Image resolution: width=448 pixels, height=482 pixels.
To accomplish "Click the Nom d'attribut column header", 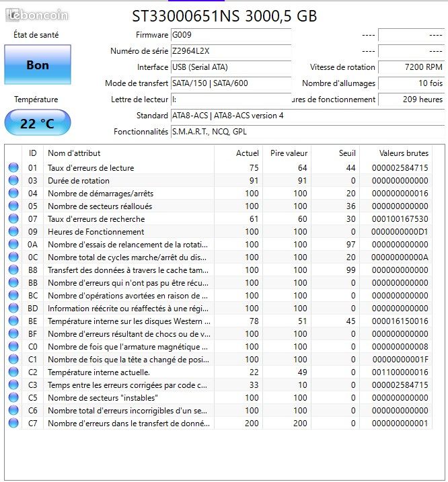I will 128,153.
